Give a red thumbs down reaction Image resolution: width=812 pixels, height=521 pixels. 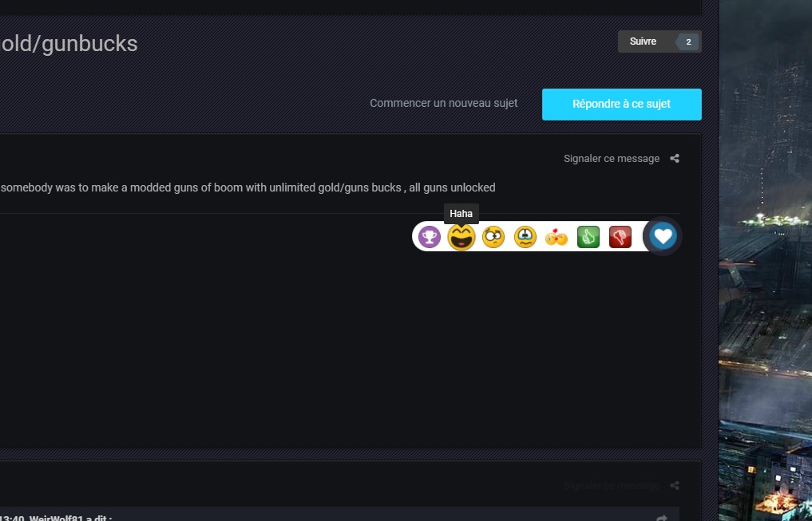[x=620, y=237]
